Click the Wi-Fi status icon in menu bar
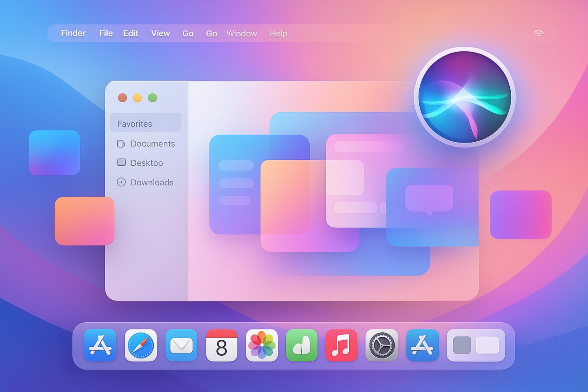Viewport: 588px width, 392px height. (x=538, y=33)
